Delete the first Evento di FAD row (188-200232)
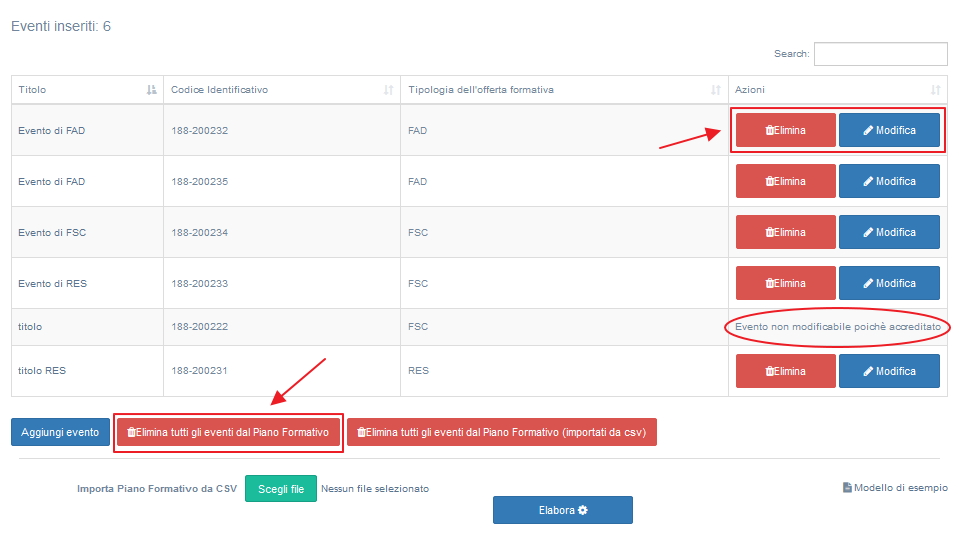Viewport: 959px width, 542px height. pos(785,130)
